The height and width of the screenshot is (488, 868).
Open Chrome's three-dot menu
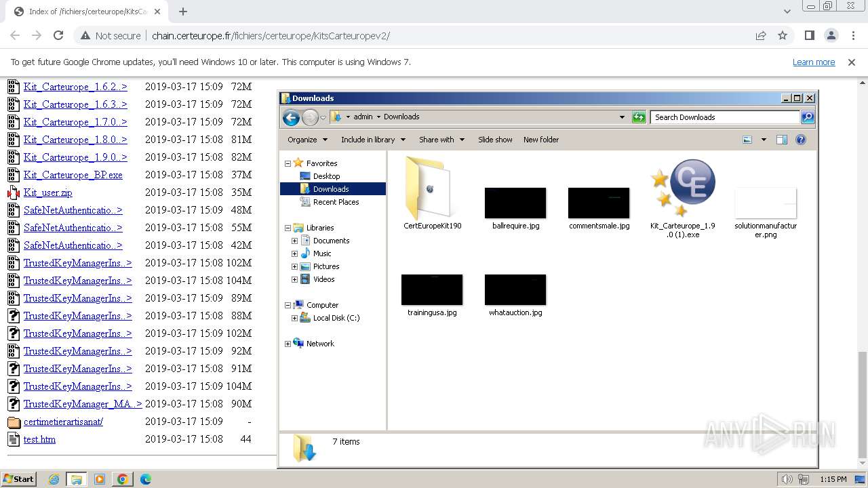click(x=853, y=36)
